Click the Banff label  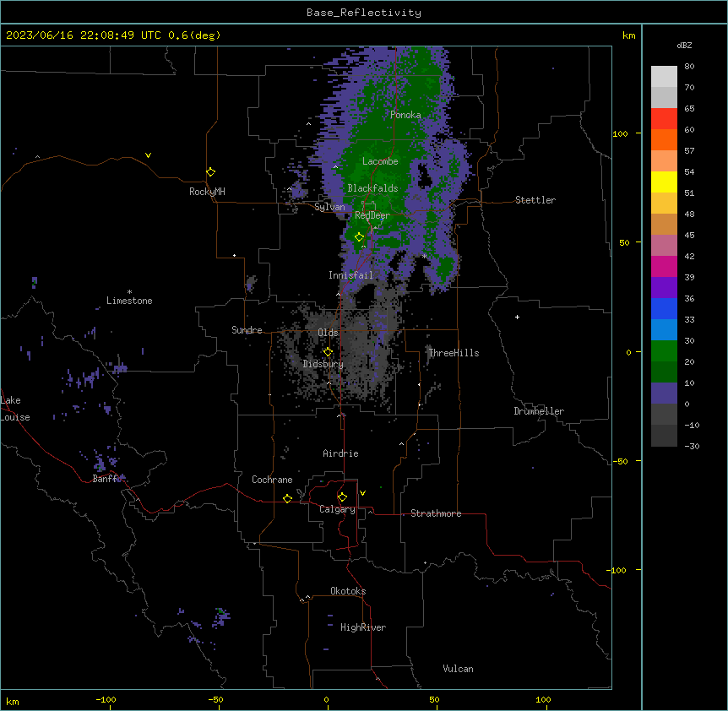click(x=106, y=479)
